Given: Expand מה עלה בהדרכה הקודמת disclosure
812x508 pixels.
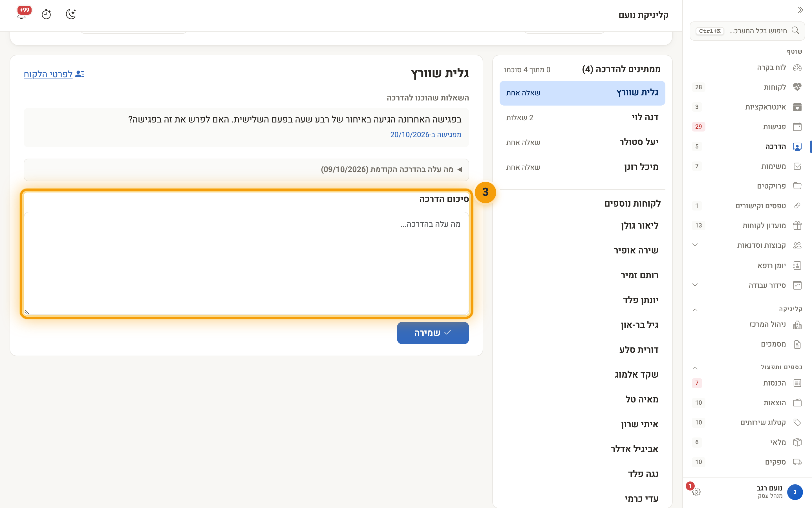Looking at the screenshot, I should tap(246, 170).
